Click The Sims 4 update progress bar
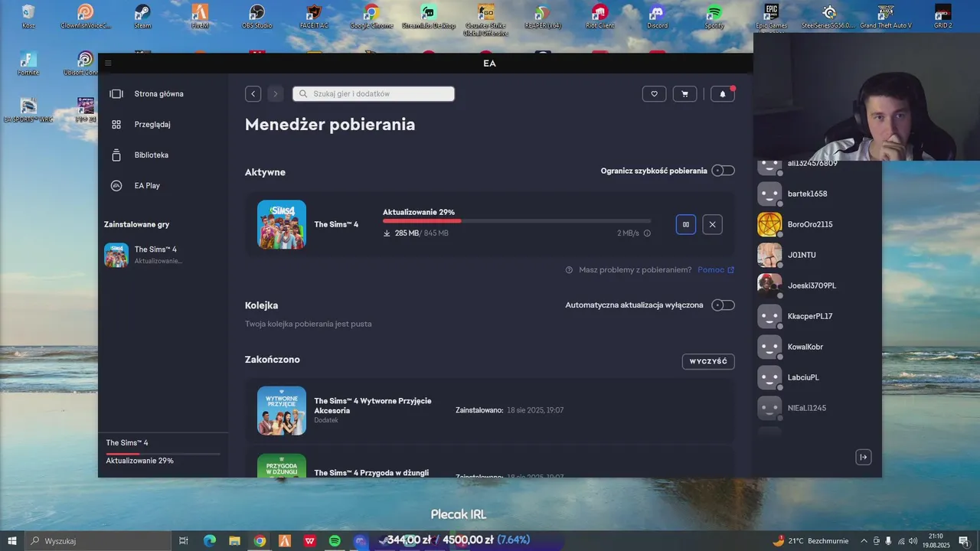The width and height of the screenshot is (980, 551). (x=517, y=221)
